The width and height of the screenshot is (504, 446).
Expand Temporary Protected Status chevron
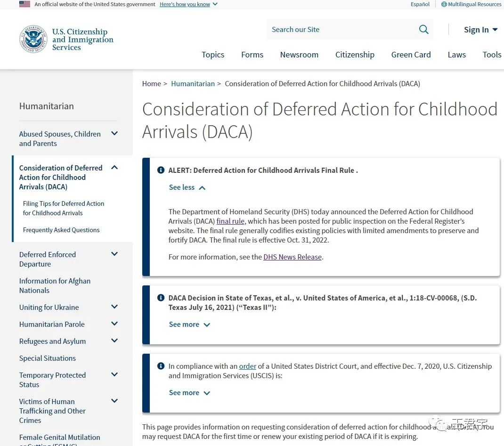pyautogui.click(x=114, y=374)
